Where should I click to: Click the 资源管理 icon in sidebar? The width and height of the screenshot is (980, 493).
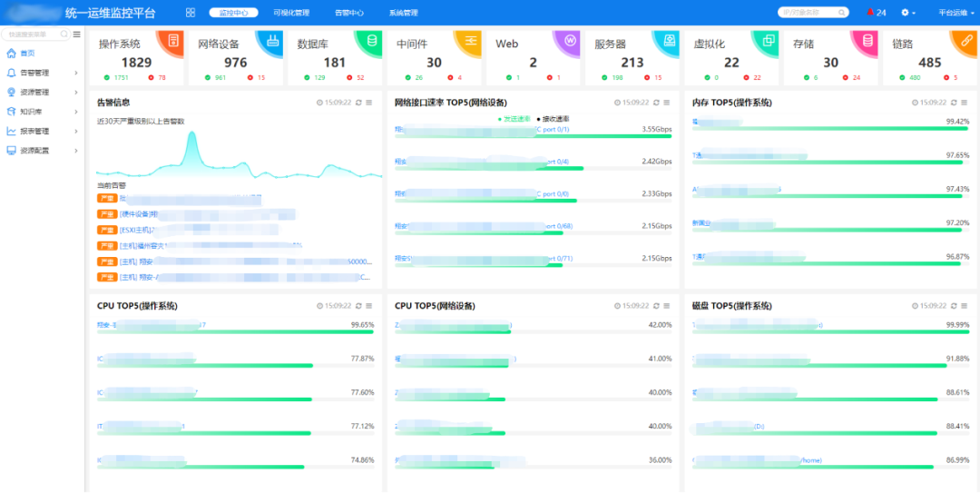pyautogui.click(x=11, y=92)
